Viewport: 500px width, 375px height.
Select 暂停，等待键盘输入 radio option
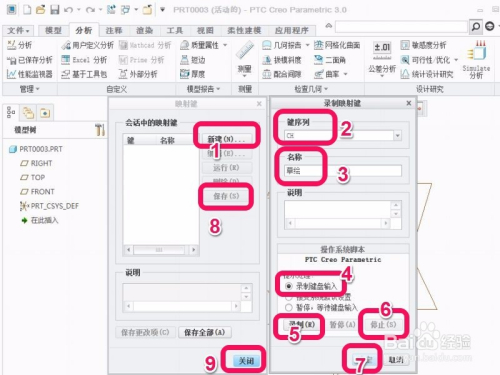pos(289,307)
